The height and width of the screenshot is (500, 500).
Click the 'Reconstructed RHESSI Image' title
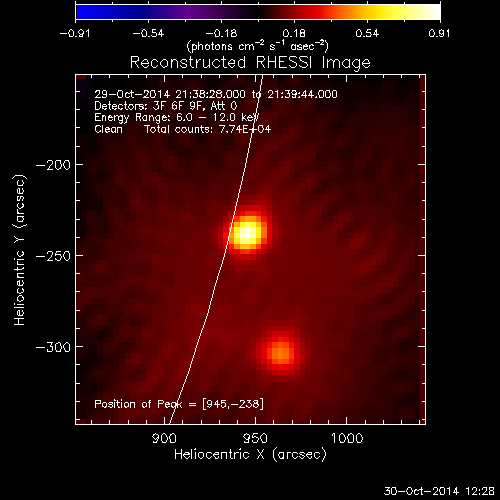(250, 63)
